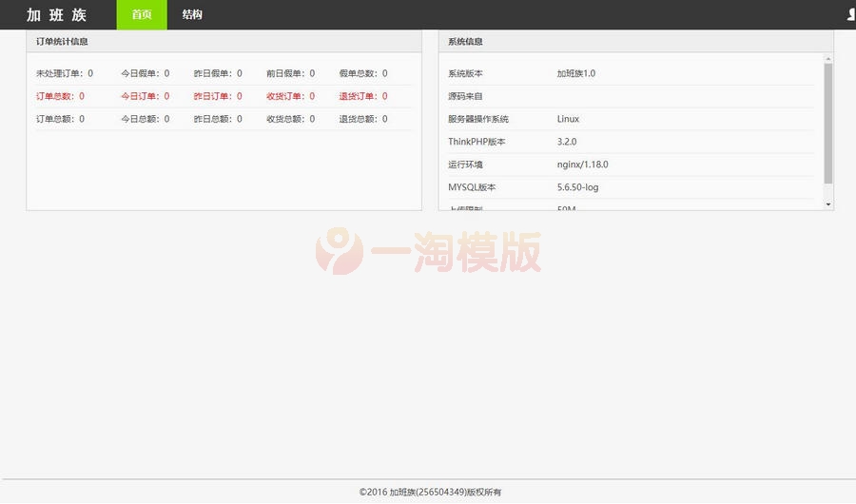Click the 假单总数 statistic
Screen dimensions: 856x504
coord(362,73)
